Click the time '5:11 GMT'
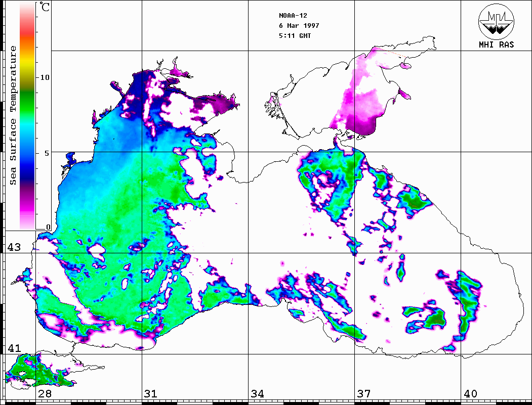The image size is (532, 405). point(295,35)
